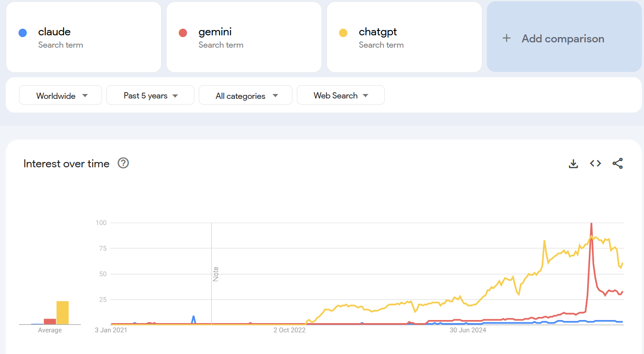This screenshot has height=354, width=644.
Task: Download the Interest over time data
Action: 573,164
